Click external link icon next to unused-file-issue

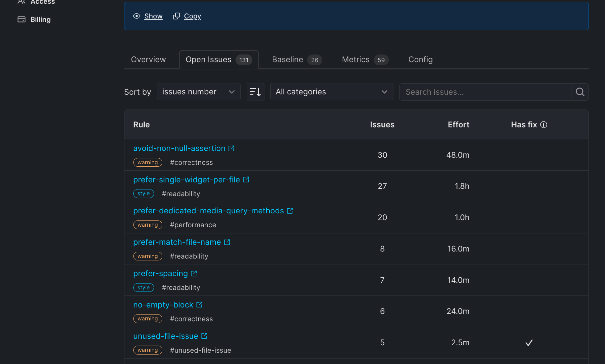click(204, 336)
